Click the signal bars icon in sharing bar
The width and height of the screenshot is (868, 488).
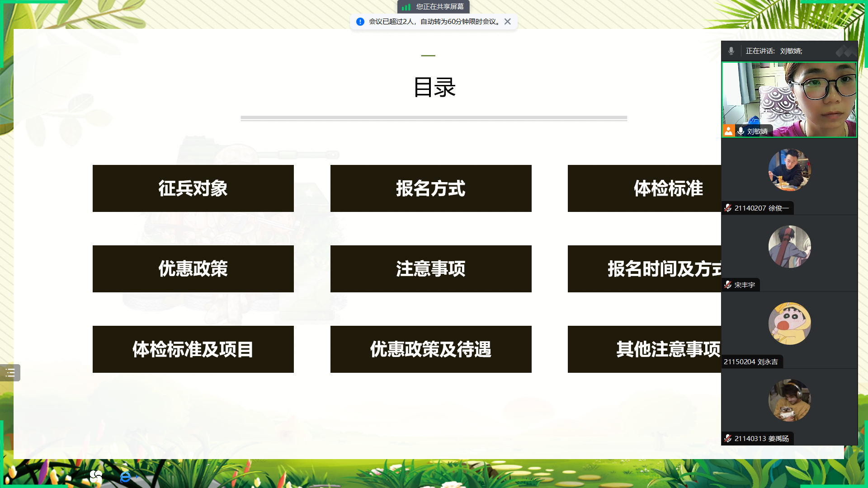pyautogui.click(x=406, y=7)
